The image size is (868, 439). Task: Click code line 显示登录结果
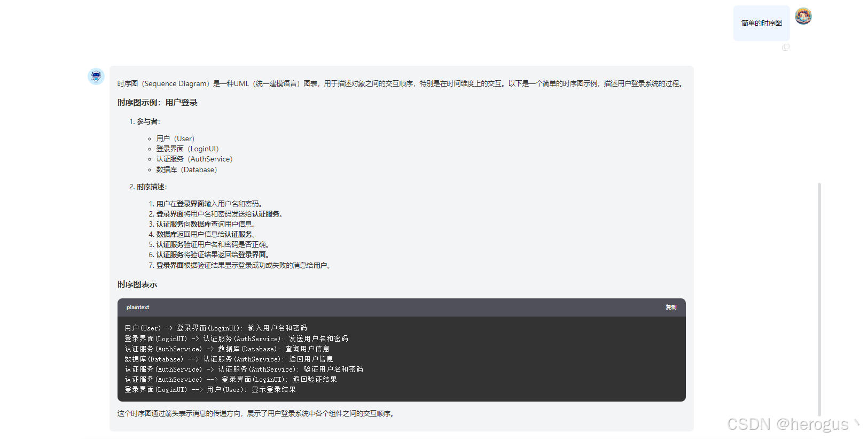(x=210, y=389)
